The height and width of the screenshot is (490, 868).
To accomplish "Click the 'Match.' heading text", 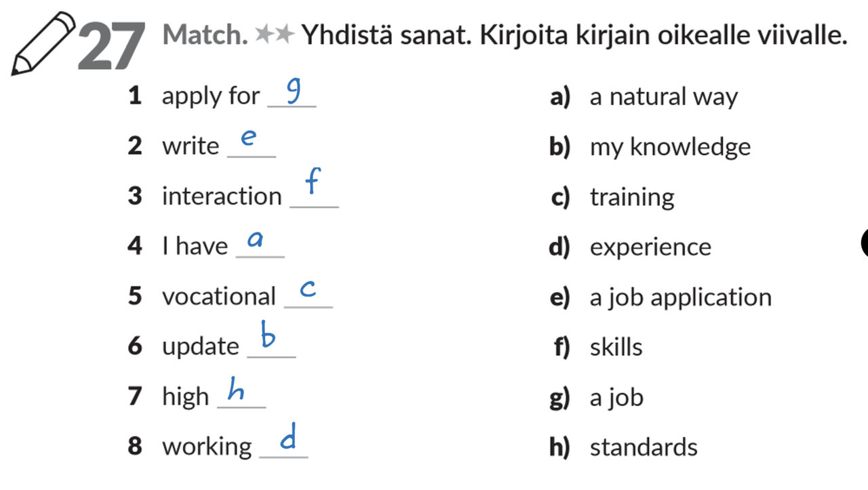I will (x=205, y=35).
